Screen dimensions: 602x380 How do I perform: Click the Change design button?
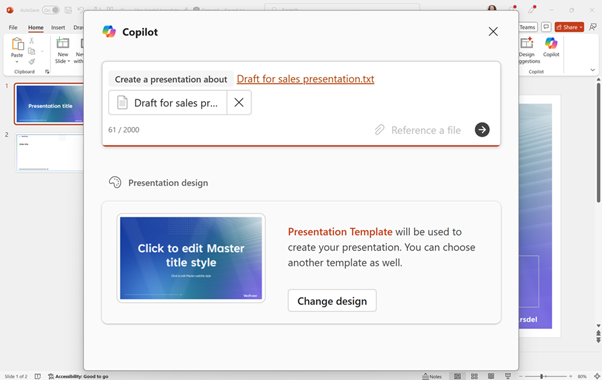click(332, 301)
